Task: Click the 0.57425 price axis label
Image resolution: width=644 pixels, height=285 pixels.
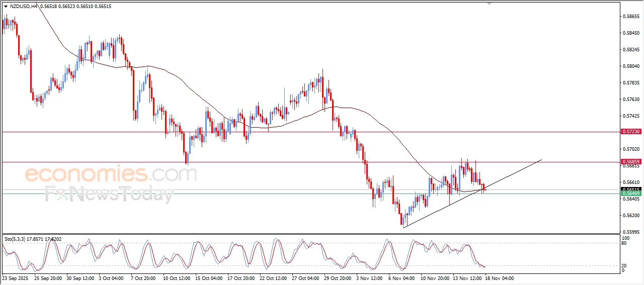Action: coord(631,116)
